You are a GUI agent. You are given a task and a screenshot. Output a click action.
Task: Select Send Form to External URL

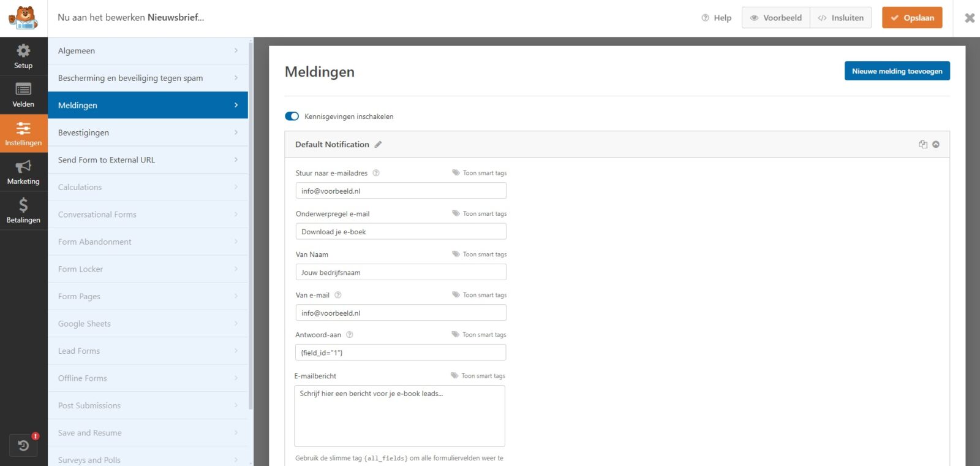click(148, 160)
